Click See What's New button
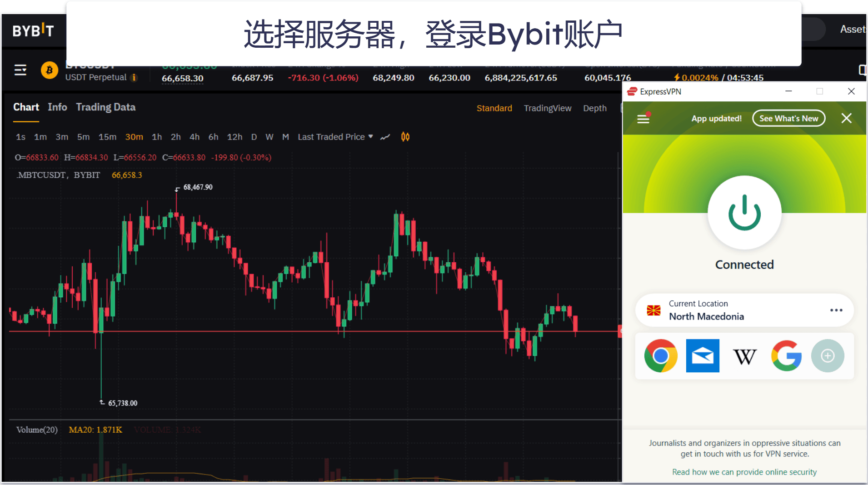Image resolution: width=868 pixels, height=485 pixels. tap(788, 119)
